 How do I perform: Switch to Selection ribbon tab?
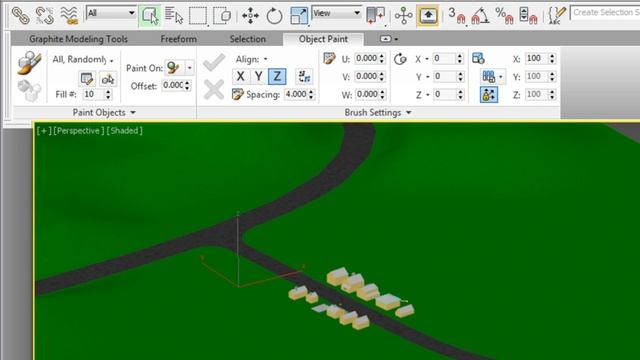tap(247, 39)
